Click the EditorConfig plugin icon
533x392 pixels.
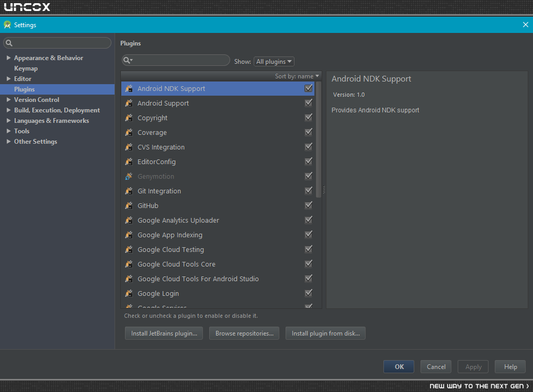click(129, 162)
